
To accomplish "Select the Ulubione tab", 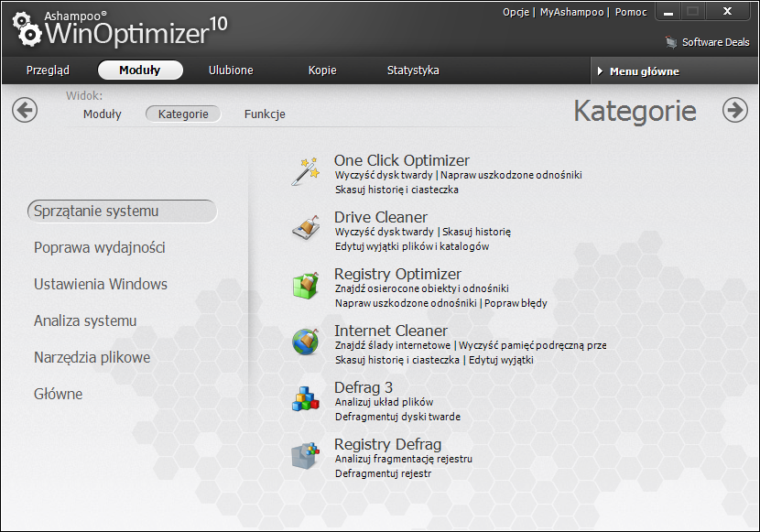I will [231, 71].
